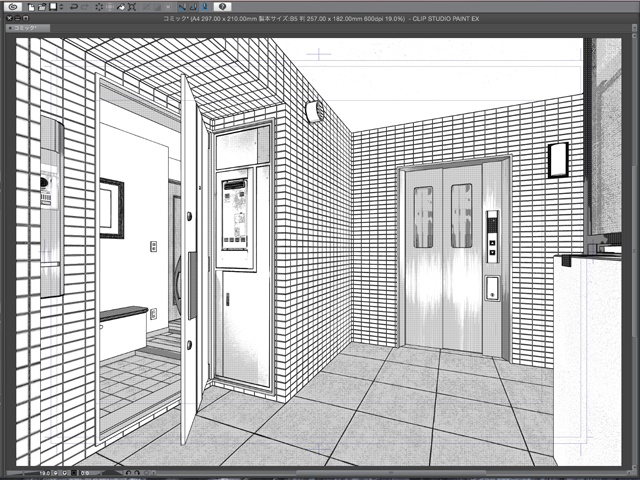Zoom in using the status bar button
The height and width of the screenshot is (480, 640).
pyautogui.click(x=64, y=473)
